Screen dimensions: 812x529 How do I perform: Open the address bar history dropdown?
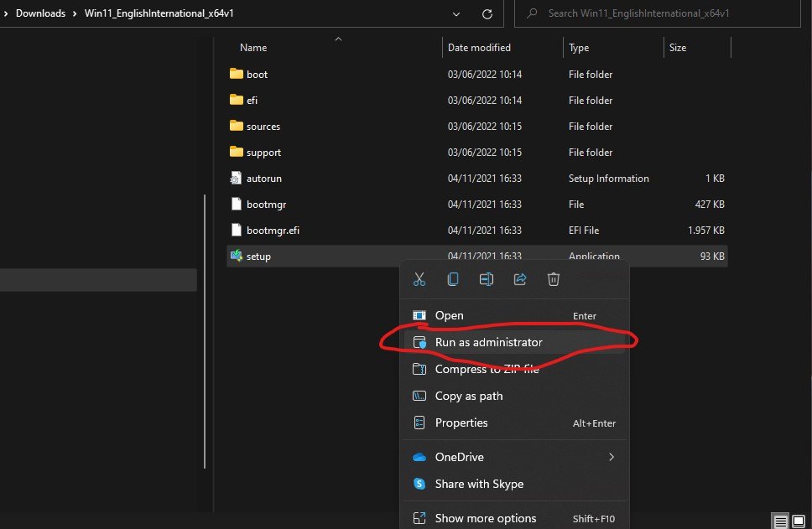coord(455,14)
